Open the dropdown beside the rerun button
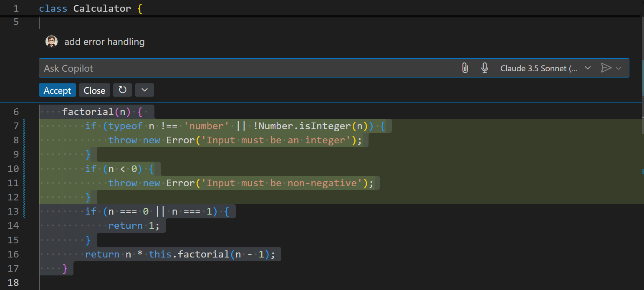 [x=144, y=90]
